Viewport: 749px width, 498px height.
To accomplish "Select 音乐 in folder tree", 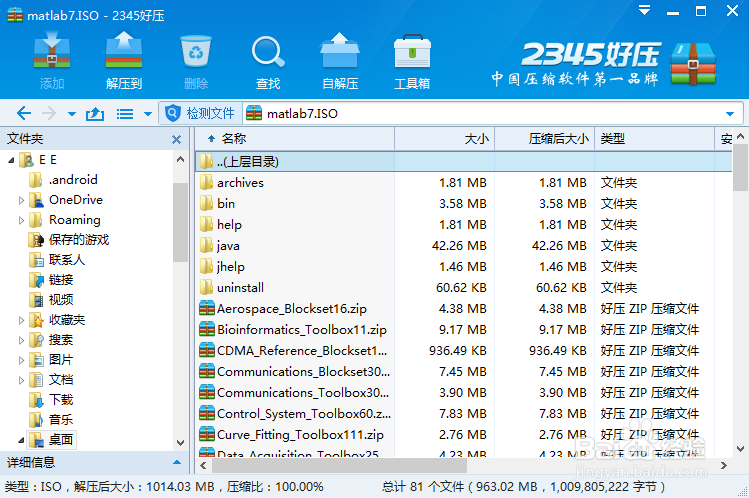I will tap(51, 420).
